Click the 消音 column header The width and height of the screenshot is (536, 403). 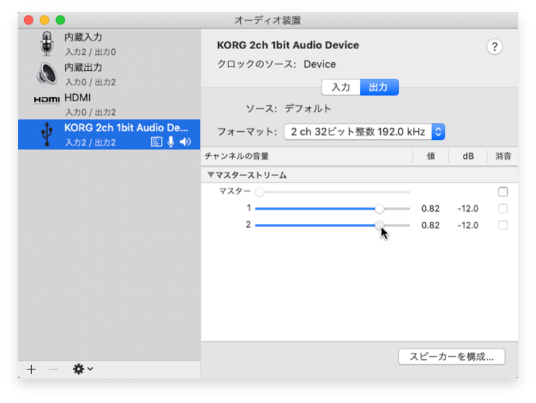pyautogui.click(x=503, y=156)
